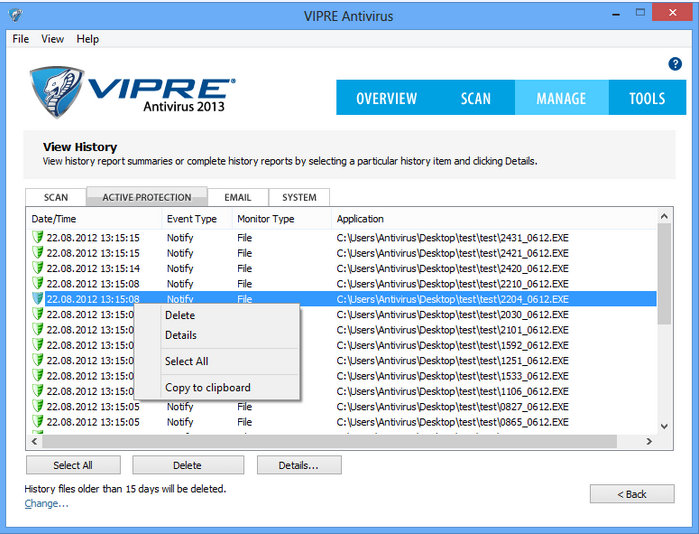Click shield icon for 0865_0612.EXE row
The height and width of the screenshot is (534, 699).
point(38,422)
